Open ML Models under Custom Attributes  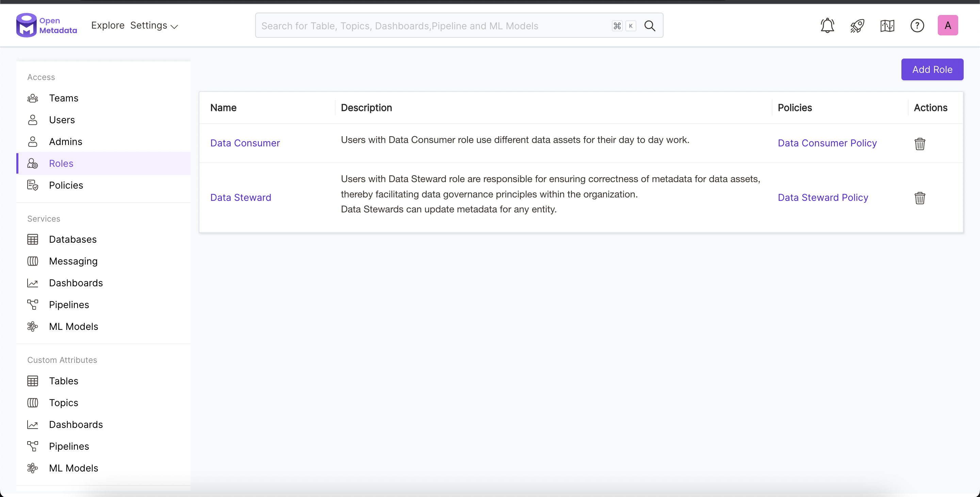[73, 468]
